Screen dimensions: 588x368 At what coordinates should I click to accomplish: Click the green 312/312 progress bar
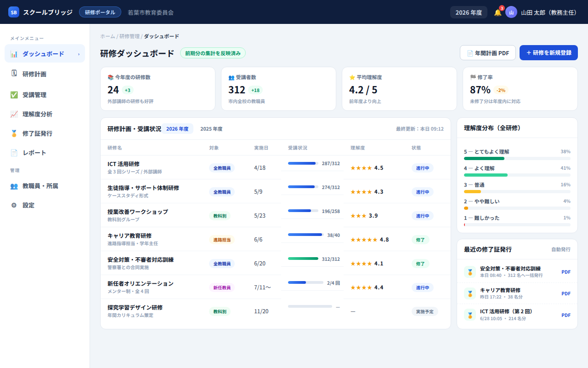(x=303, y=259)
